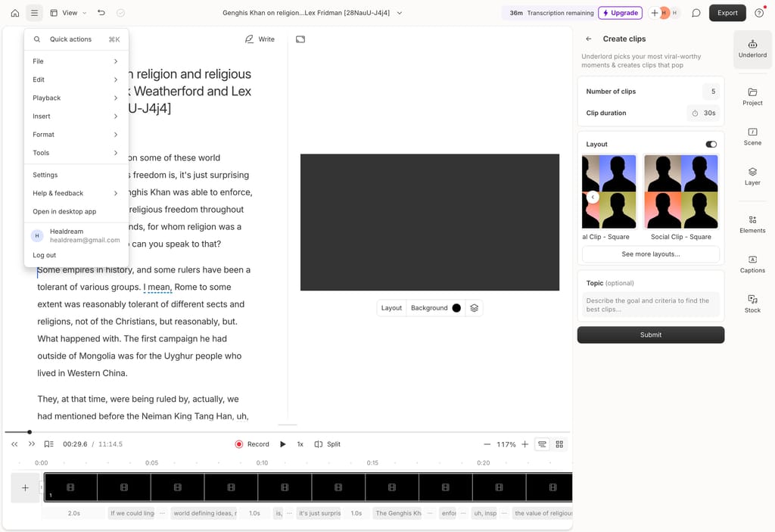Image resolution: width=775 pixels, height=532 pixels.
Task: Expand the project title dropdown arrow
Action: pyautogui.click(x=400, y=13)
